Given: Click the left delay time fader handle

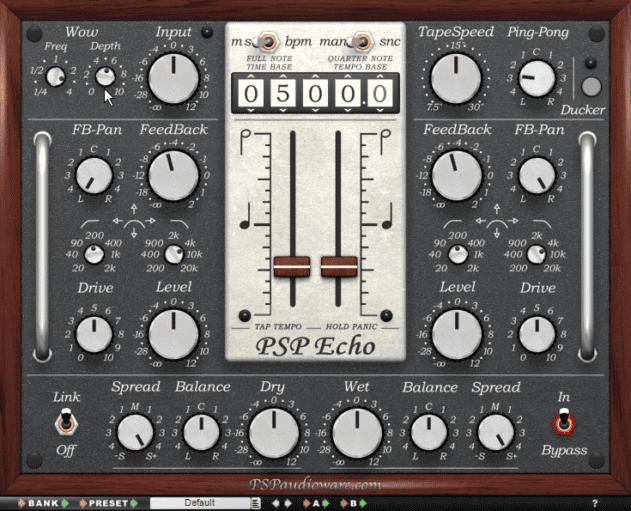Looking at the screenshot, I should [x=292, y=266].
